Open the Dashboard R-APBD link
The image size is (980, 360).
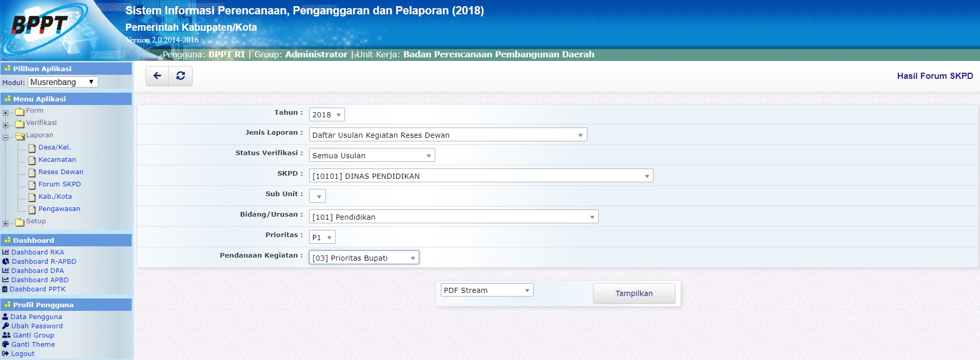tap(44, 261)
